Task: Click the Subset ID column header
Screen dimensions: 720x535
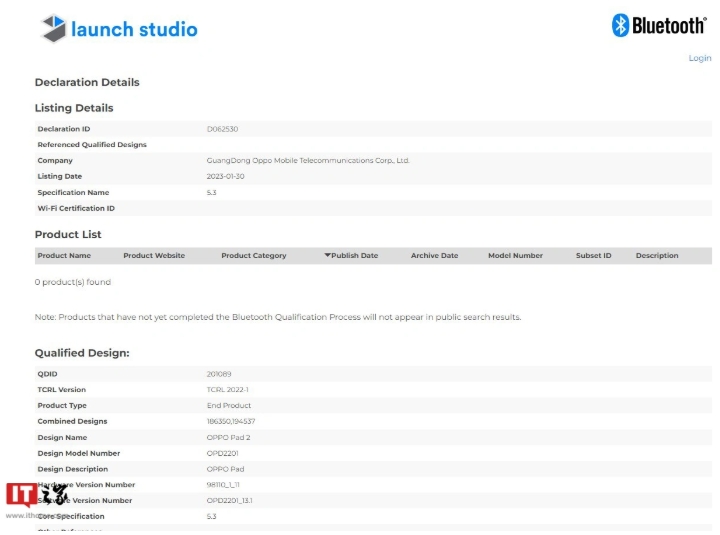Action: 593,256
